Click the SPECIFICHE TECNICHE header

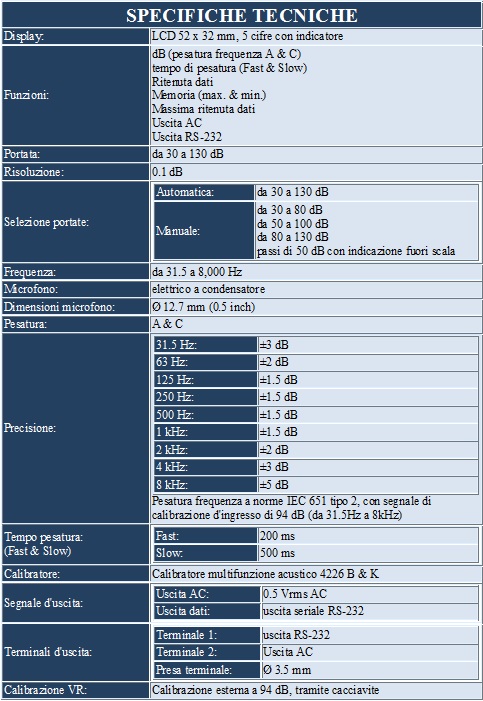[242, 15]
